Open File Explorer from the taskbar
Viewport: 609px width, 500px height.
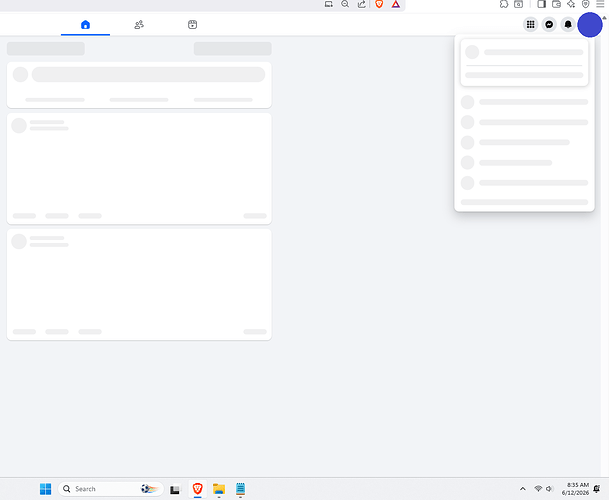(x=219, y=489)
